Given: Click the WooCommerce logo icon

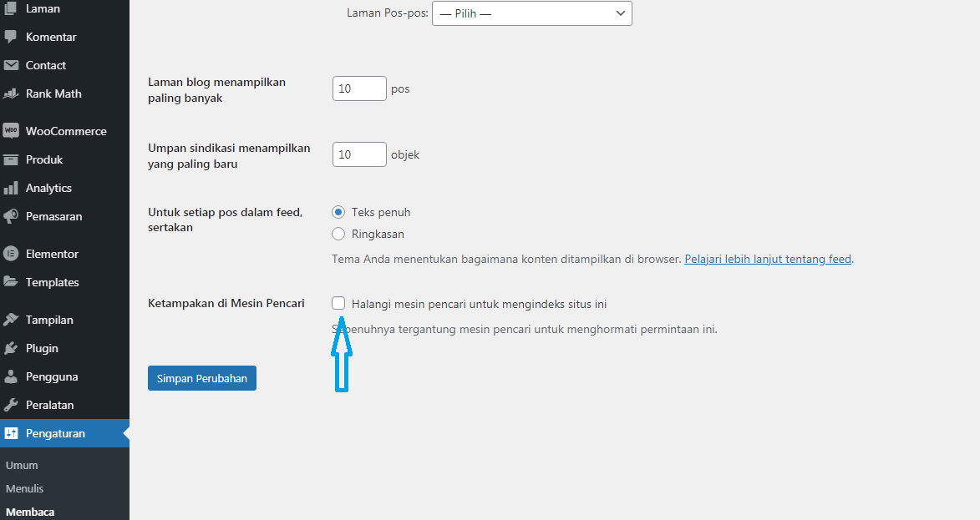Looking at the screenshot, I should 11,131.
